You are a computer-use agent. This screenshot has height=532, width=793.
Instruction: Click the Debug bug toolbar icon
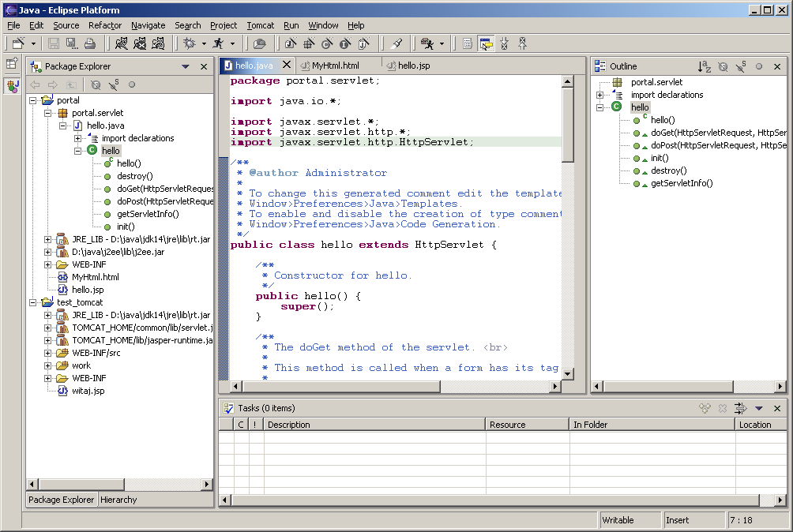tap(190, 43)
